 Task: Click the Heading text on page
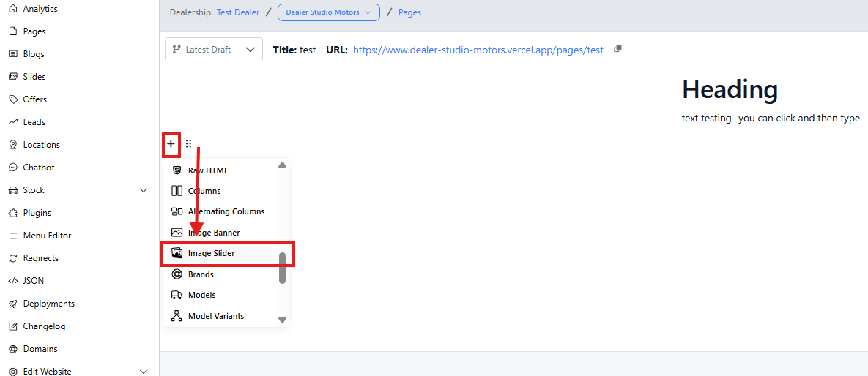pos(730,89)
